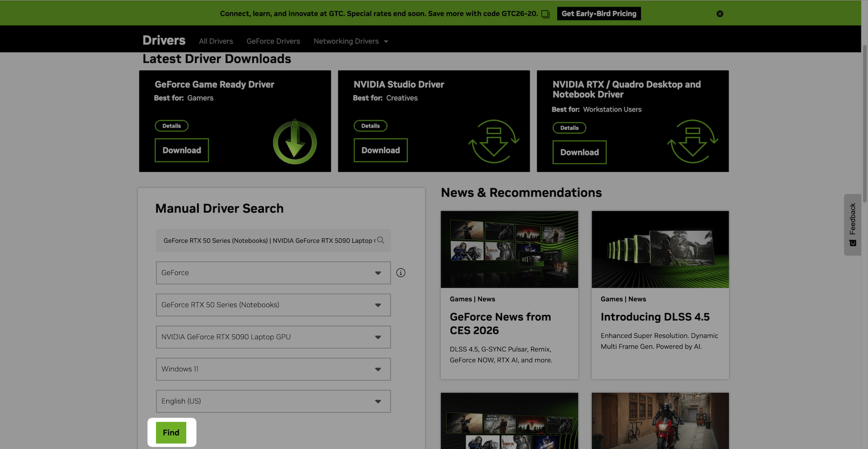
Task: Click the Game Ready Driver download arrow icon
Action: click(295, 142)
